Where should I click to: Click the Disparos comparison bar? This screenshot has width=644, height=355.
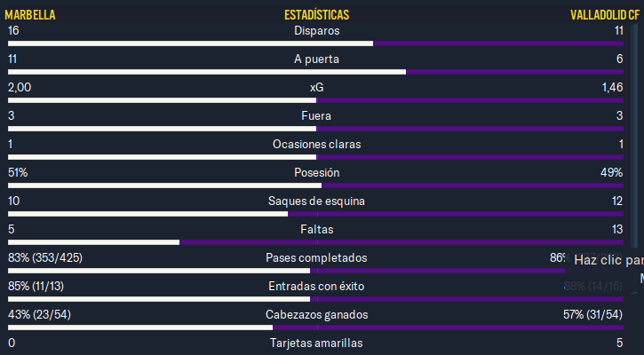point(315,43)
